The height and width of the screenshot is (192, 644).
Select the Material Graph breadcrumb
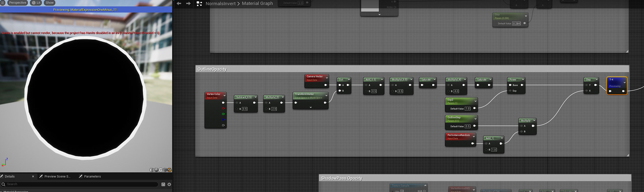257,3
